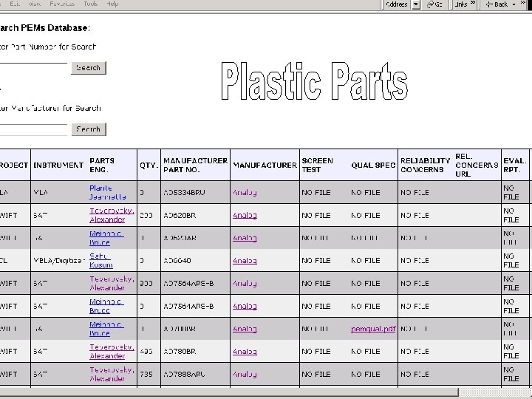The height and width of the screenshot is (399, 532).
Task: Click the INSTRUMENT column header
Action: pyautogui.click(x=58, y=166)
